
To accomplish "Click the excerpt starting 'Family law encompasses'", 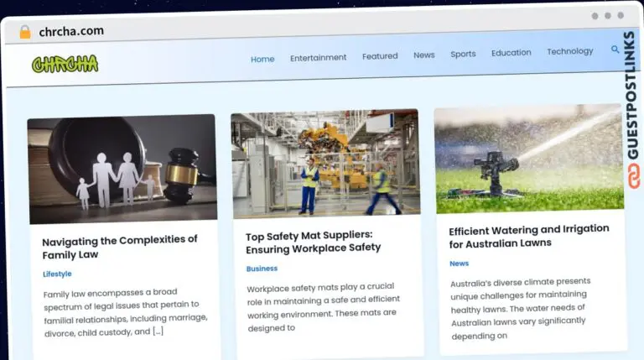I will coord(125,312).
